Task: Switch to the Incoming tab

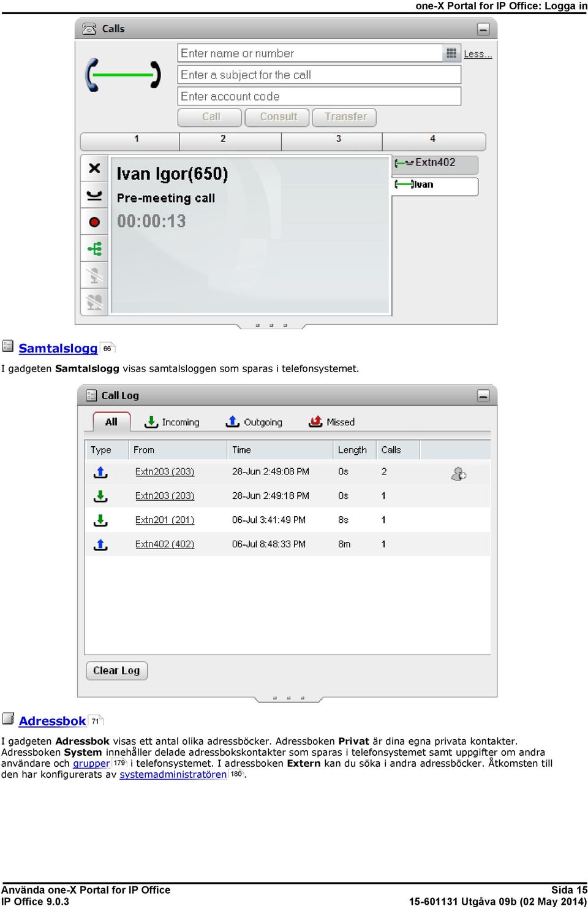Action: 172,422
